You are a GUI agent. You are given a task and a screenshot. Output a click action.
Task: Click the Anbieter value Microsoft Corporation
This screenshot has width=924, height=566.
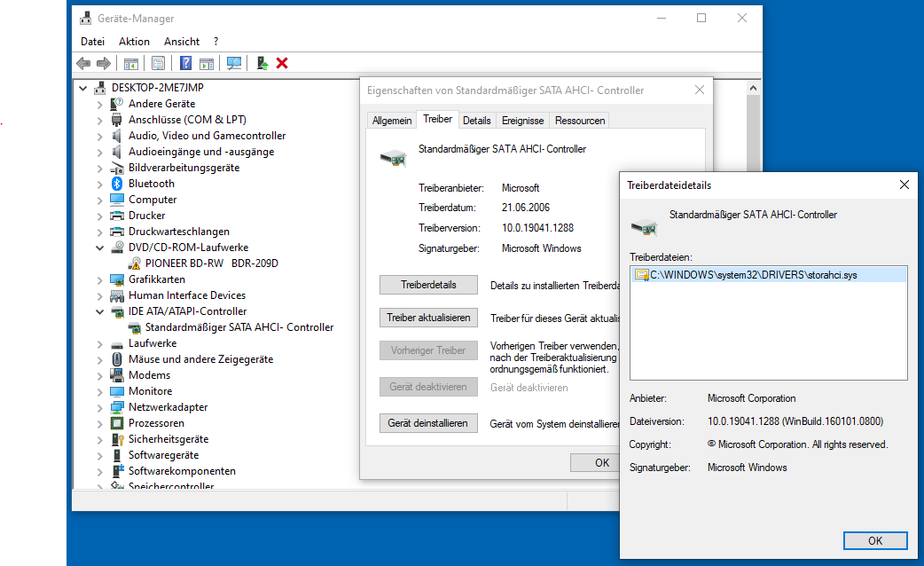(751, 398)
